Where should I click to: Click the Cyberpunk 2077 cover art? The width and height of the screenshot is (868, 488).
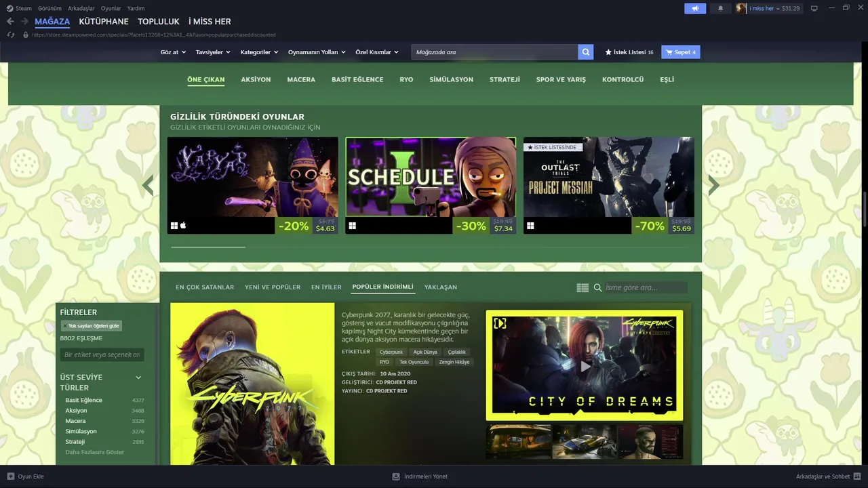(252, 384)
